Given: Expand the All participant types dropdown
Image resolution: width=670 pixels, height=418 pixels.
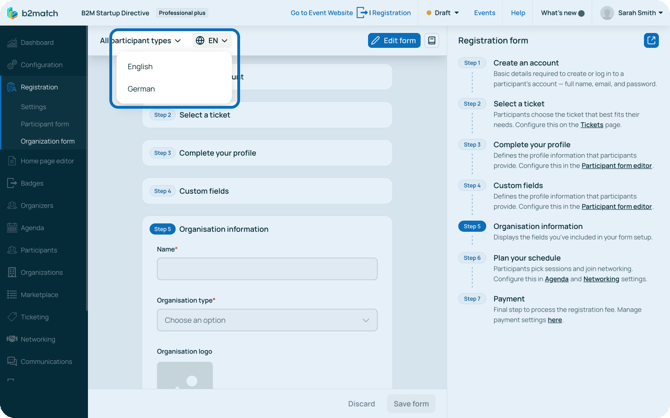Looking at the screenshot, I should click(140, 41).
